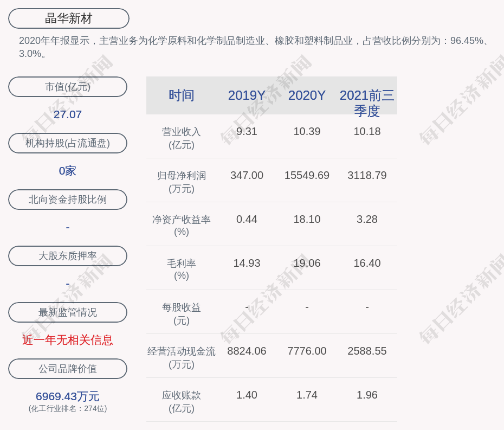
Task: Click the 营业收入(亿元) row label
Action: pos(182,138)
